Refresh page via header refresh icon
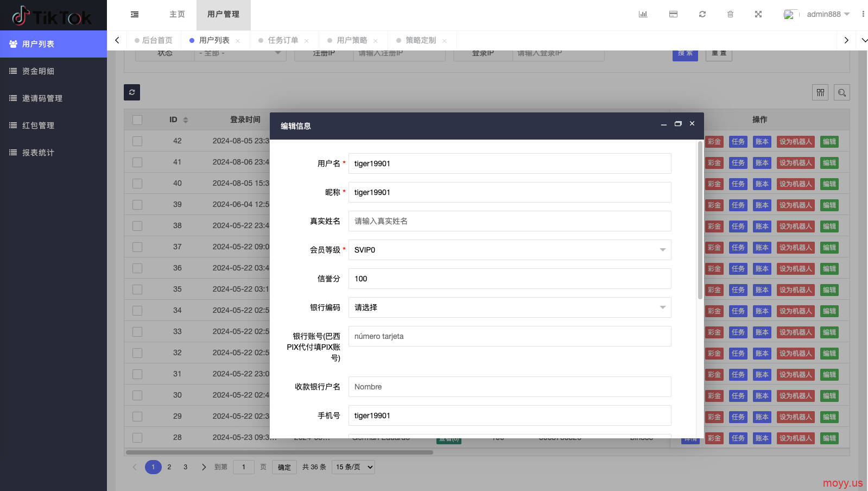This screenshot has width=868, height=491. [x=702, y=14]
